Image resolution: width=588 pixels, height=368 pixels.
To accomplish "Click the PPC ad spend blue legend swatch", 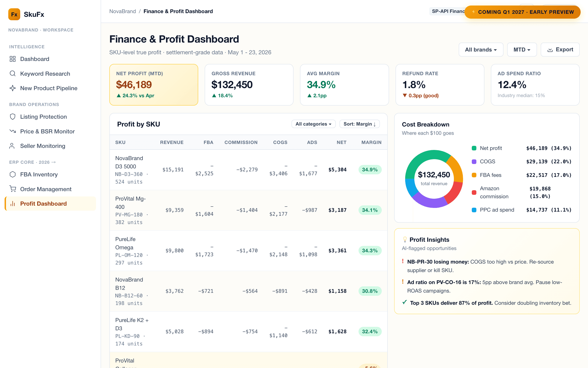I will tap(474, 210).
